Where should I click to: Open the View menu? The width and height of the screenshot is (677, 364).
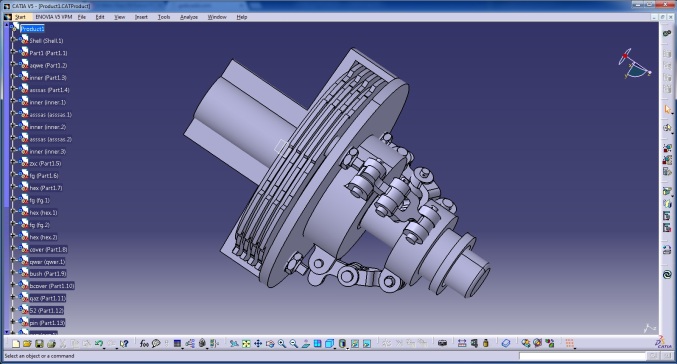pos(120,17)
